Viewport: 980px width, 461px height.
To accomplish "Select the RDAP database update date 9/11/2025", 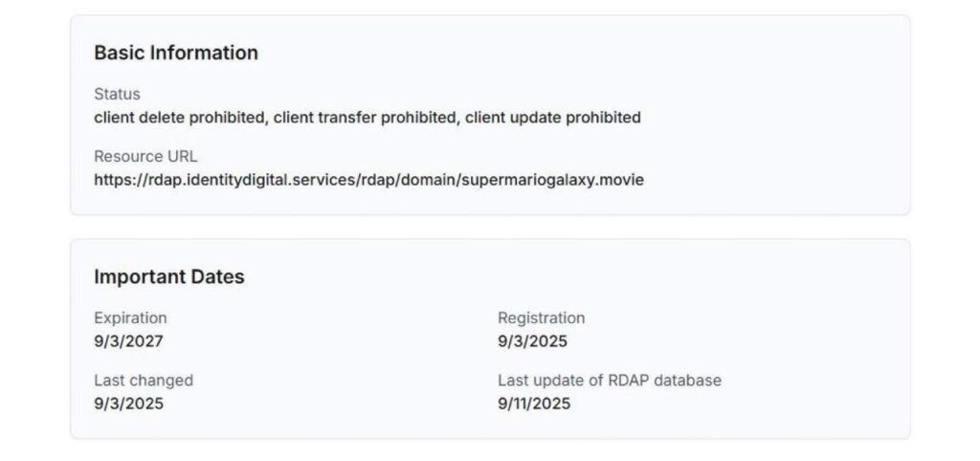I will click(x=534, y=403).
